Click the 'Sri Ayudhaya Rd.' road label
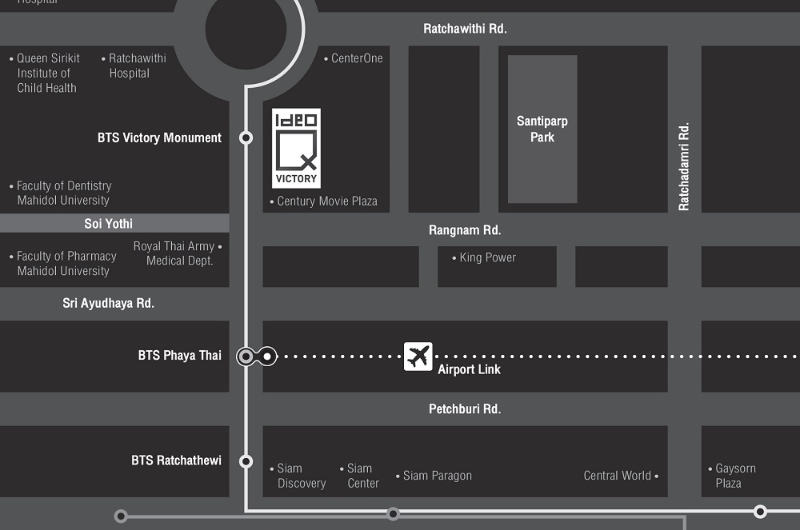 108,303
